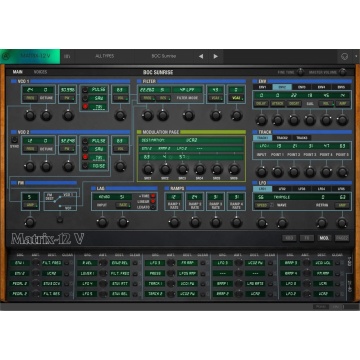Click the FM Amp knob
Image resolution: width=360 pixels, height=360 pixels.
tap(30, 222)
